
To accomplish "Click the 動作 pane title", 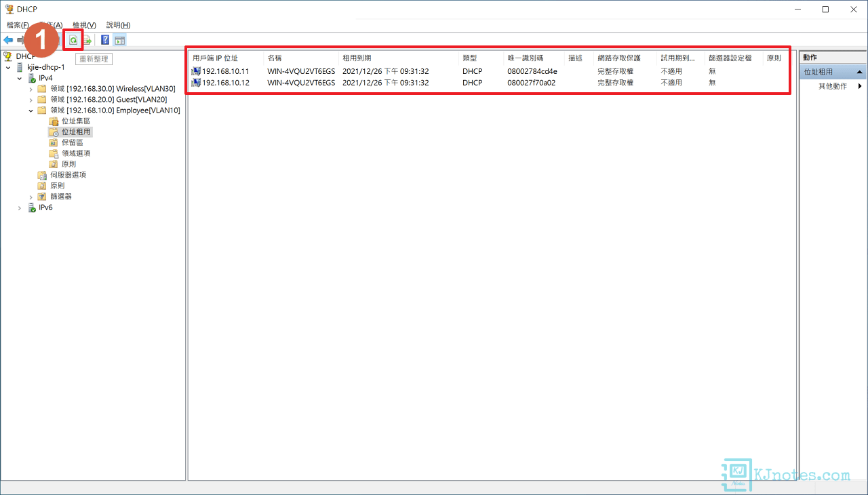I will tap(810, 58).
